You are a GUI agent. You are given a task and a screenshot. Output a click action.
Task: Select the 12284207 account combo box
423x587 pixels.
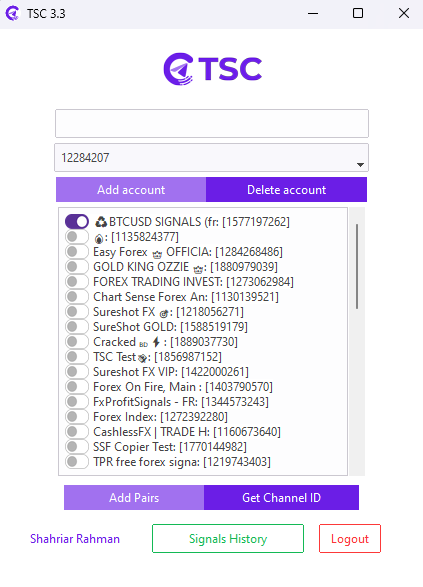(x=212, y=158)
